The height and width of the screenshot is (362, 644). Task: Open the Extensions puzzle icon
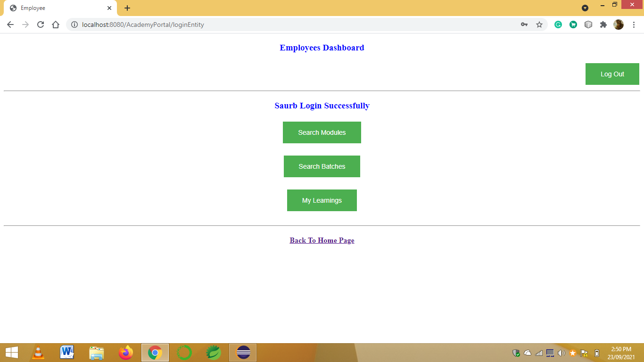[603, 25]
